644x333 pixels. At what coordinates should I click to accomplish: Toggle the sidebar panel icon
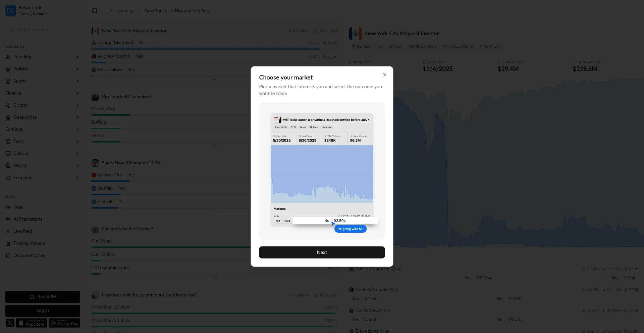pos(95,11)
